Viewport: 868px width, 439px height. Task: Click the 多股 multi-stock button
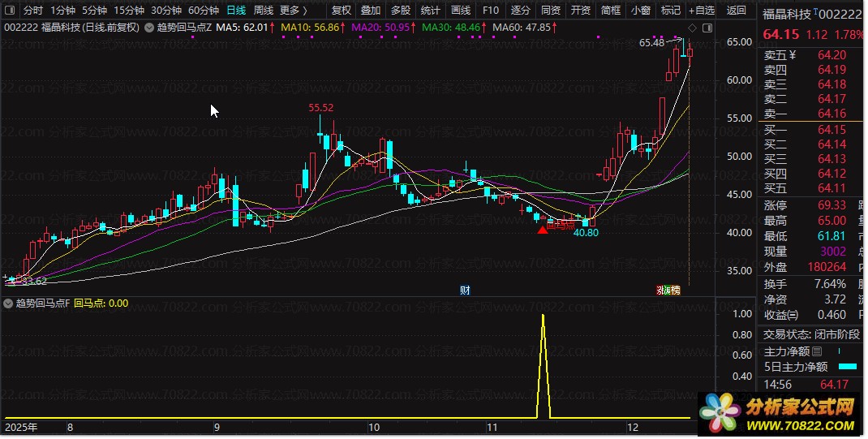400,10
